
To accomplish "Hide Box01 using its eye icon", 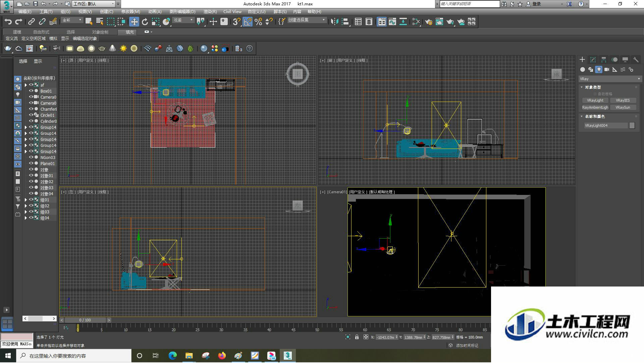I will [x=31, y=91].
